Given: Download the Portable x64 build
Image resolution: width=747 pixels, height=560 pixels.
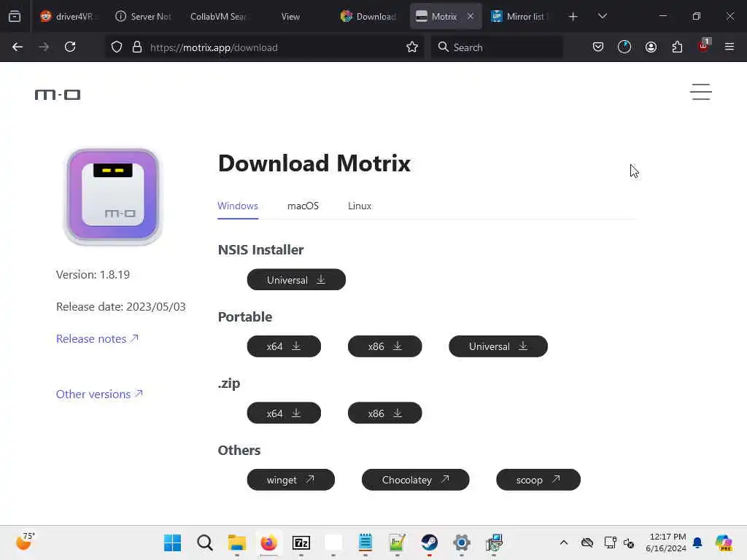Looking at the screenshot, I should [x=284, y=346].
